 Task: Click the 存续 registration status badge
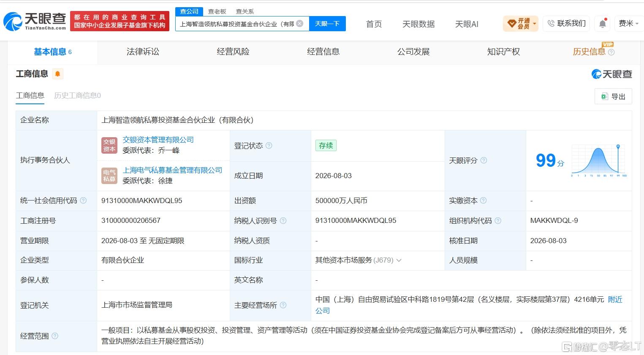[326, 146]
